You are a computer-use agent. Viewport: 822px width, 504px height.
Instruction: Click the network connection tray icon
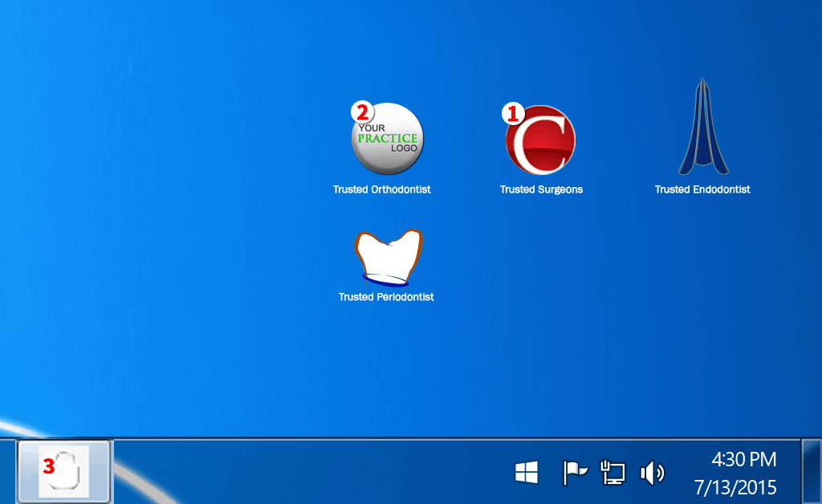(x=612, y=473)
